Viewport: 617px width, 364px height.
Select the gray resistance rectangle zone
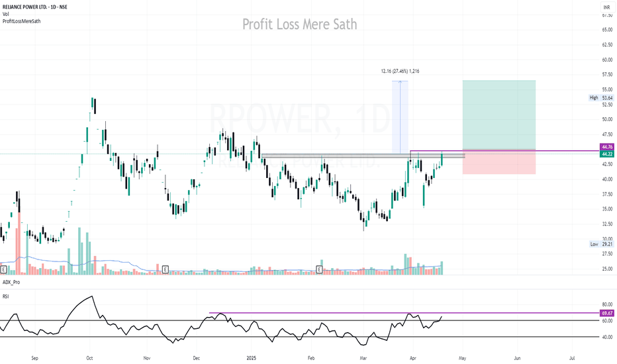coord(363,156)
